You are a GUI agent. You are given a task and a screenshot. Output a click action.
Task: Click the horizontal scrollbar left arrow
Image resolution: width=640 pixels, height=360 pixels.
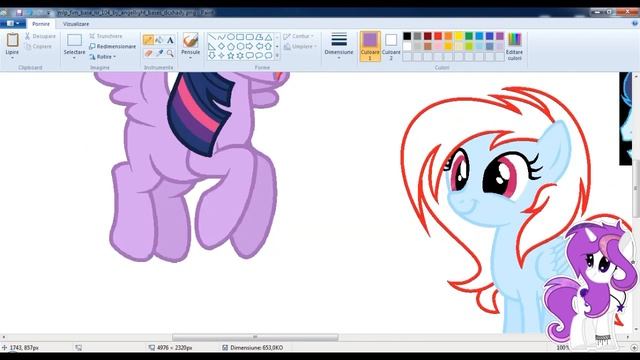tap(4, 337)
